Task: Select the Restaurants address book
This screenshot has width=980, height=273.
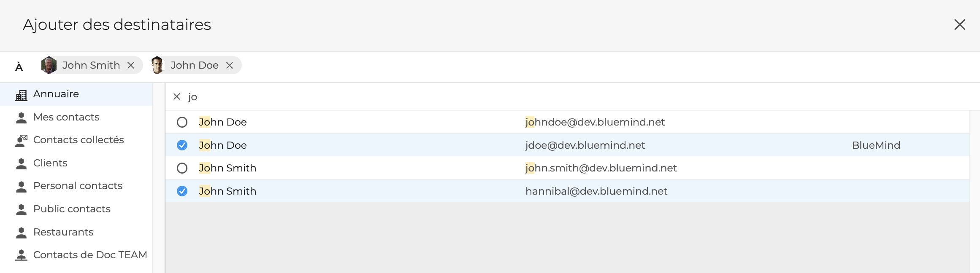Action: pos(63,232)
